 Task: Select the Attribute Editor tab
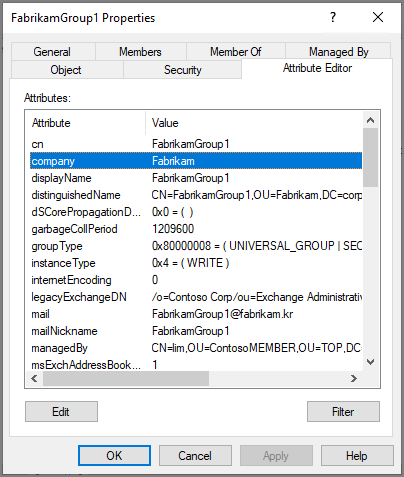coord(317,68)
